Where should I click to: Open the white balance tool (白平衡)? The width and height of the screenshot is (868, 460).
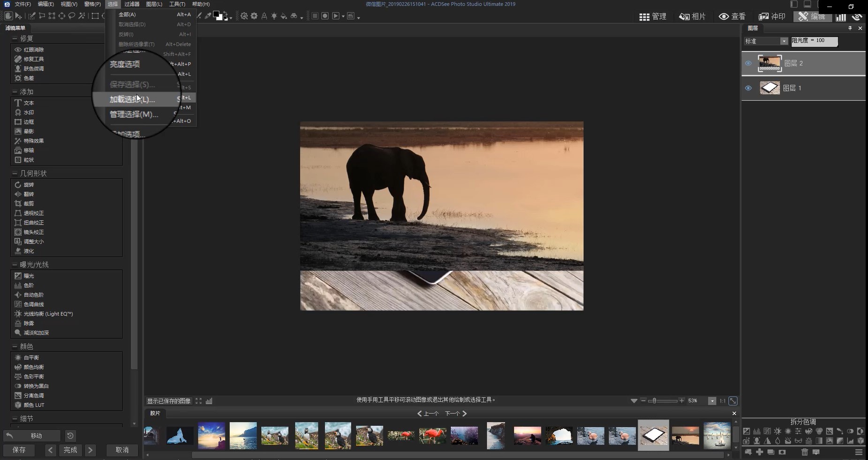click(27, 357)
